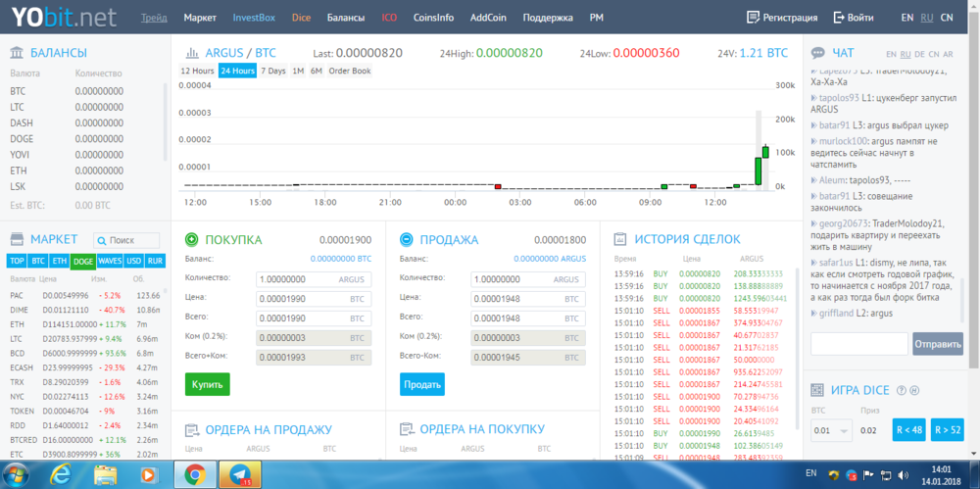The height and width of the screenshot is (489, 980).
Task: Click the Market search magnifier icon
Action: click(x=102, y=240)
